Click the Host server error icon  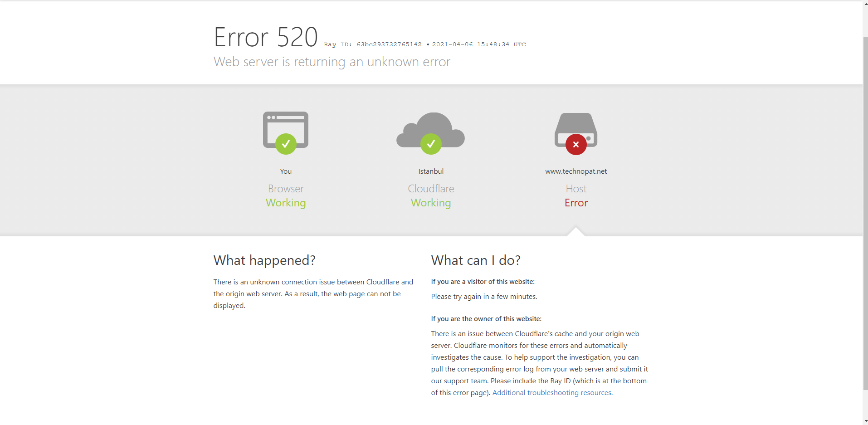point(576,134)
